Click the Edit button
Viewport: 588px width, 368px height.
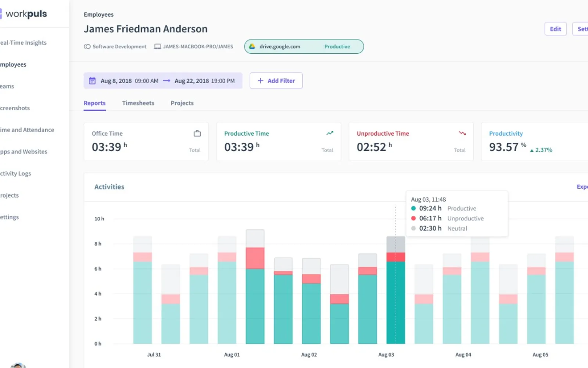[x=555, y=29]
